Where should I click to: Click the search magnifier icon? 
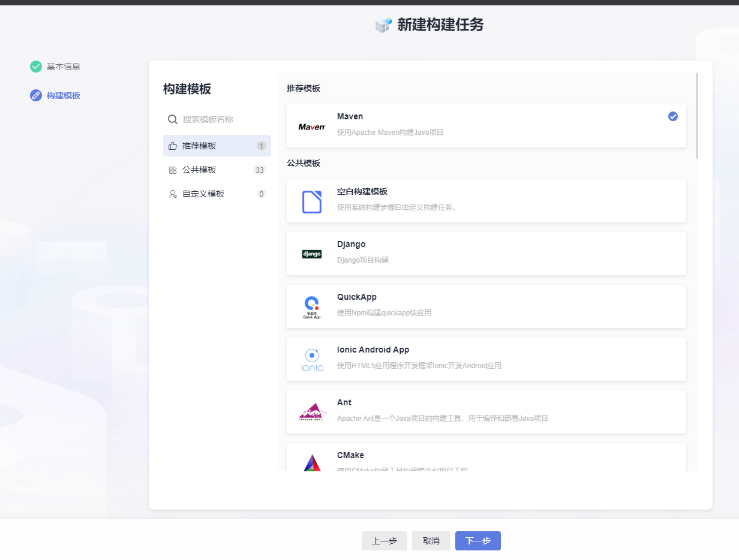coord(173,119)
